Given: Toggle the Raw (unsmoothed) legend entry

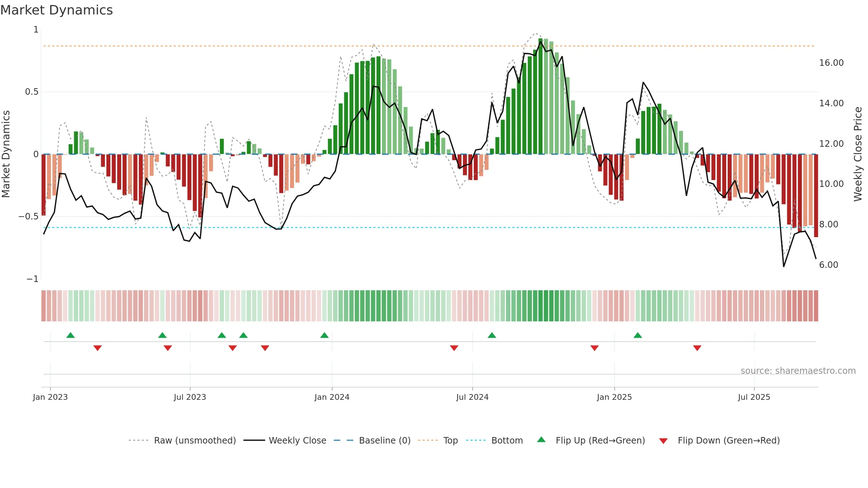Looking at the screenshot, I should pyautogui.click(x=182, y=440).
